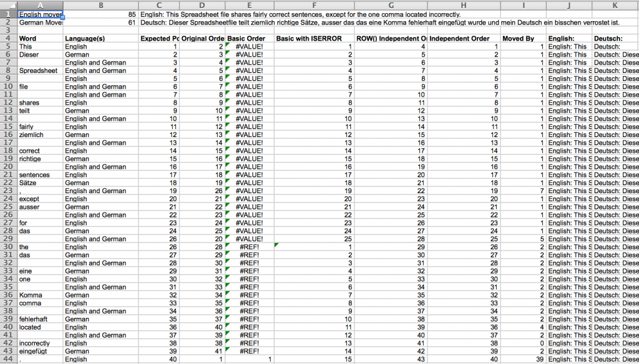Click the Moved By heading cell
The width and height of the screenshot is (639, 364).
click(x=524, y=39)
